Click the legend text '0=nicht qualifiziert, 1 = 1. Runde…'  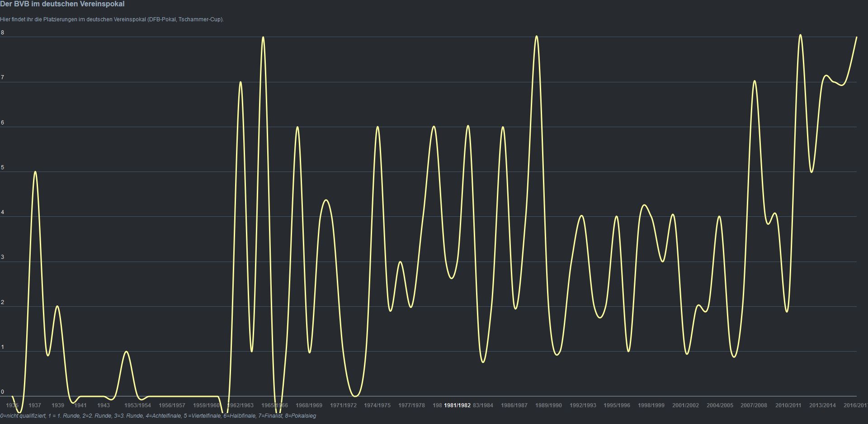[158, 415]
